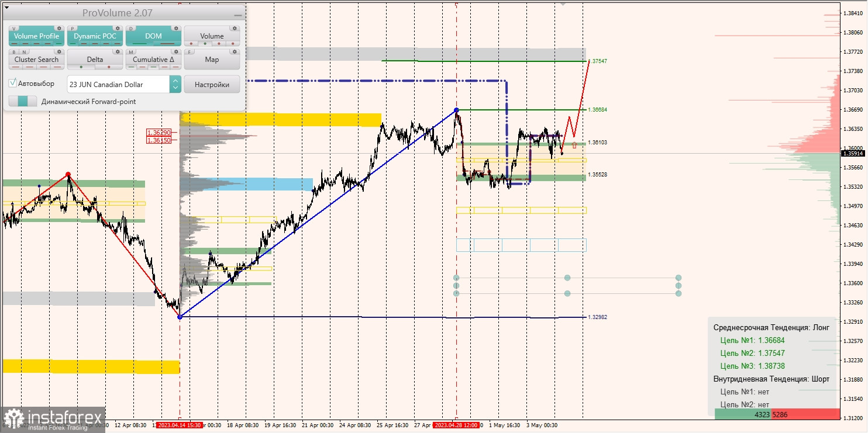The width and height of the screenshot is (868, 433).
Task: Click Цель №3: 1.38738 in info panel
Action: click(752, 366)
